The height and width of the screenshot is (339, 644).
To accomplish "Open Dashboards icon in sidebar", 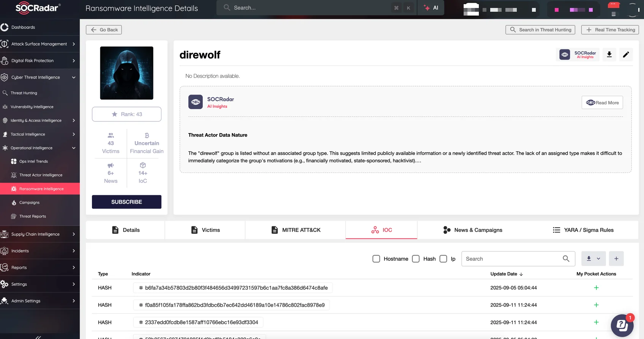I will (5, 27).
